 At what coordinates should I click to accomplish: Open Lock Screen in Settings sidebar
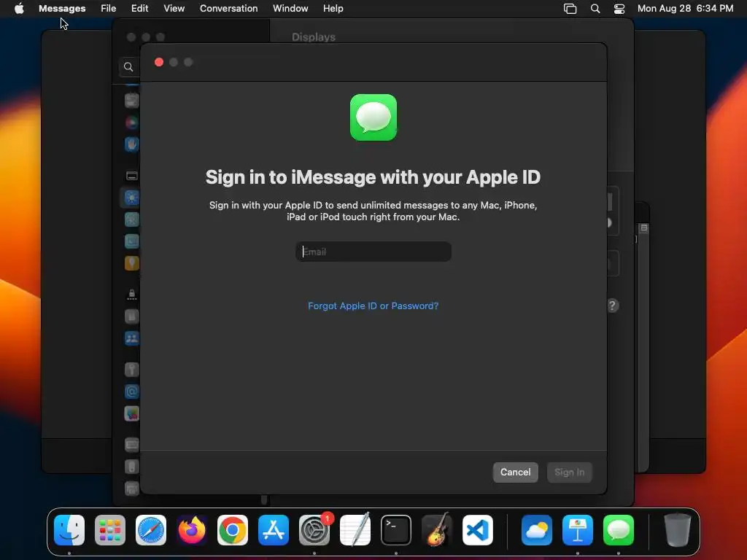132,295
